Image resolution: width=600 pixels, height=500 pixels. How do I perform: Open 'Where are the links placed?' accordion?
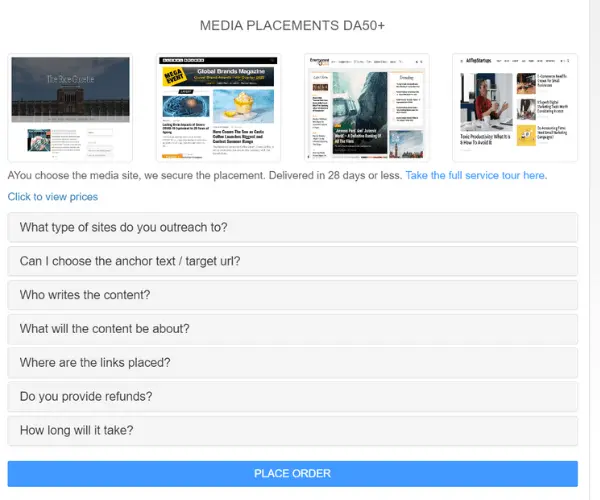292,363
